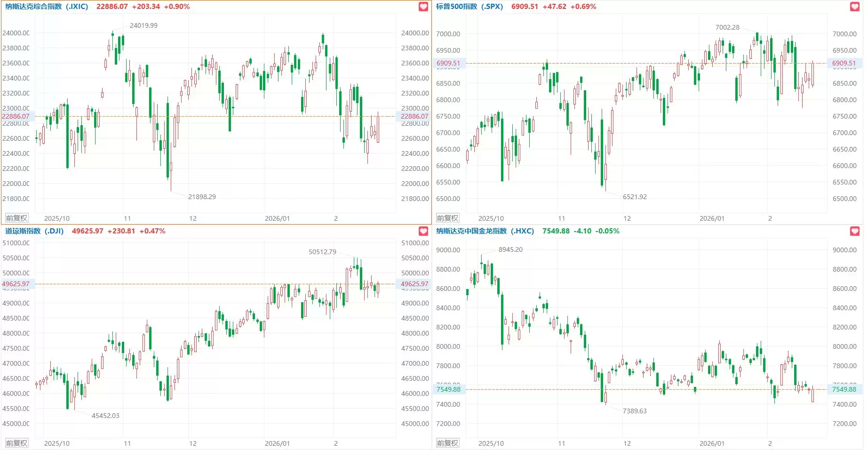Open the 前复权 selector on the .IXIC chart
This screenshot has height=450, width=868.
pos(16,218)
